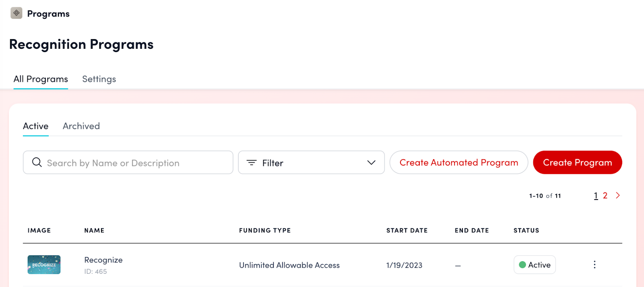Click the red Create Program button
The height and width of the screenshot is (287, 644).
click(577, 162)
